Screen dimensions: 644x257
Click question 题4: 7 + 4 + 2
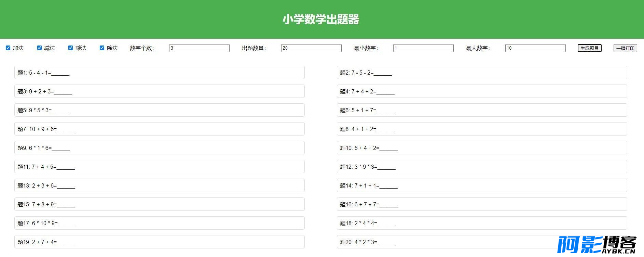pos(482,91)
